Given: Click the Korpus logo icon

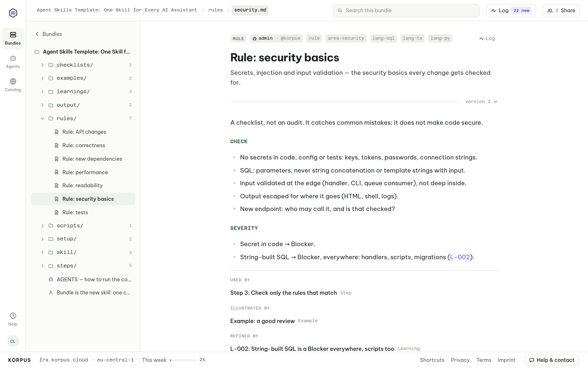Looking at the screenshot, I should [13, 13].
